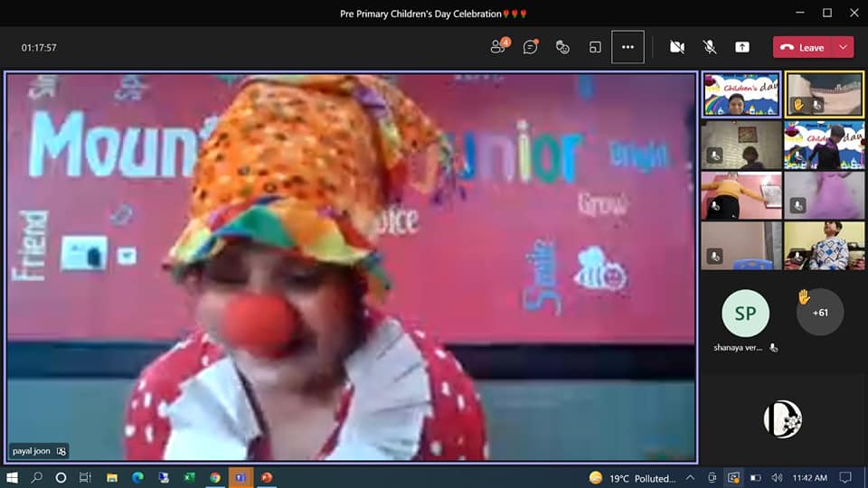The image size is (868, 488).
Task: Show hidden system tray icons
Action: pyautogui.click(x=690, y=477)
